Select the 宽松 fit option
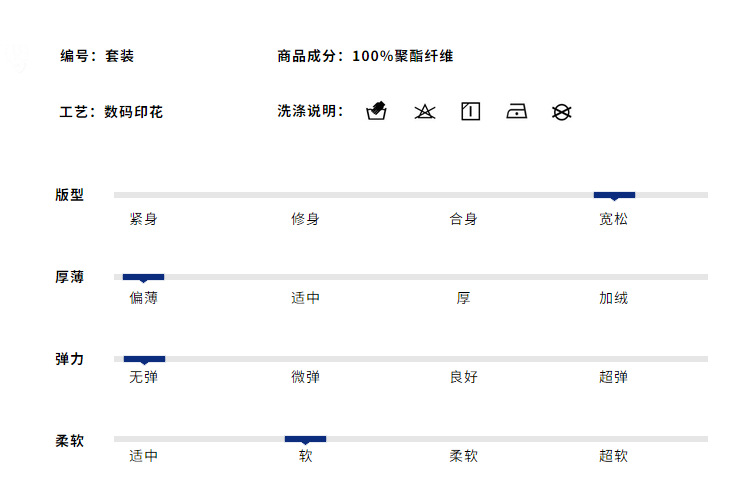Image resolution: width=750 pixels, height=477 pixels. pos(614,219)
